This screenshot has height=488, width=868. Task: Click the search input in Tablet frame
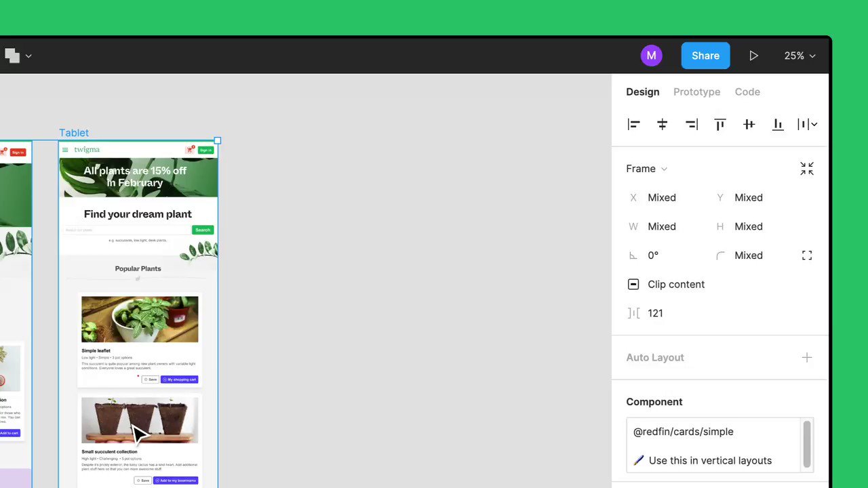[127, 230]
